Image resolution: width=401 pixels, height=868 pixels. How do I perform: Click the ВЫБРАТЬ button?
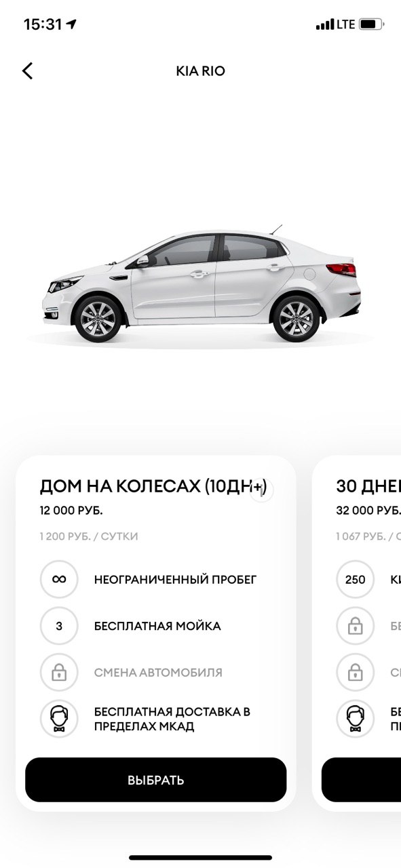pos(156,780)
